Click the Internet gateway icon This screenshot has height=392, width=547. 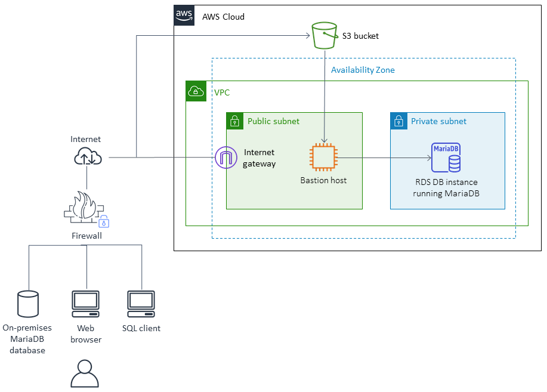[225, 157]
